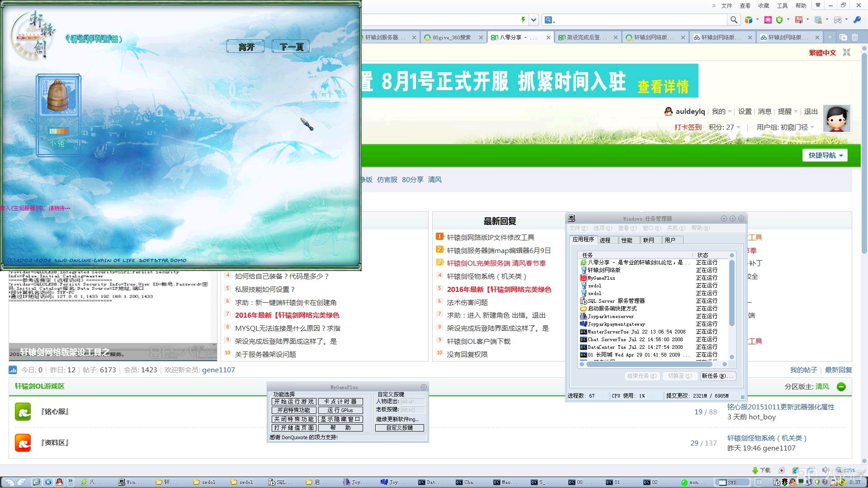Open the gamepad games icon in toolbar
868x488 pixels.
pos(838,19)
